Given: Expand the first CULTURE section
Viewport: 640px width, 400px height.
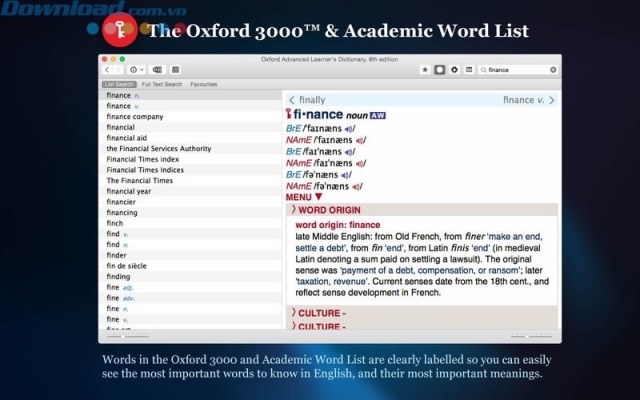Looking at the screenshot, I should click(422, 313).
